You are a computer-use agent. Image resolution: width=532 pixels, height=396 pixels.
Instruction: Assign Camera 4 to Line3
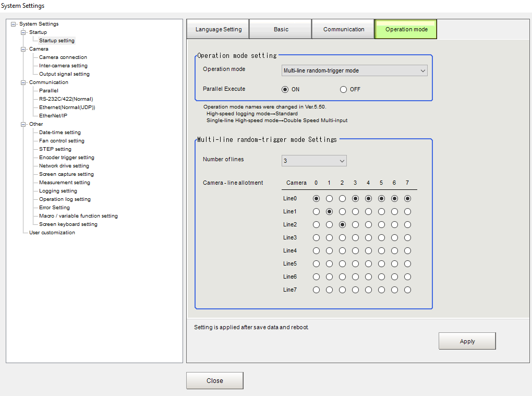click(368, 237)
